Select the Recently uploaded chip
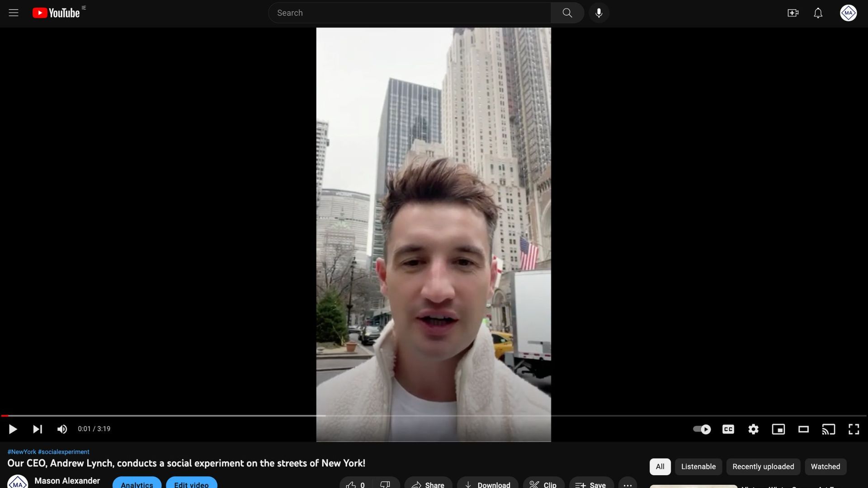The image size is (868, 488). point(763,467)
